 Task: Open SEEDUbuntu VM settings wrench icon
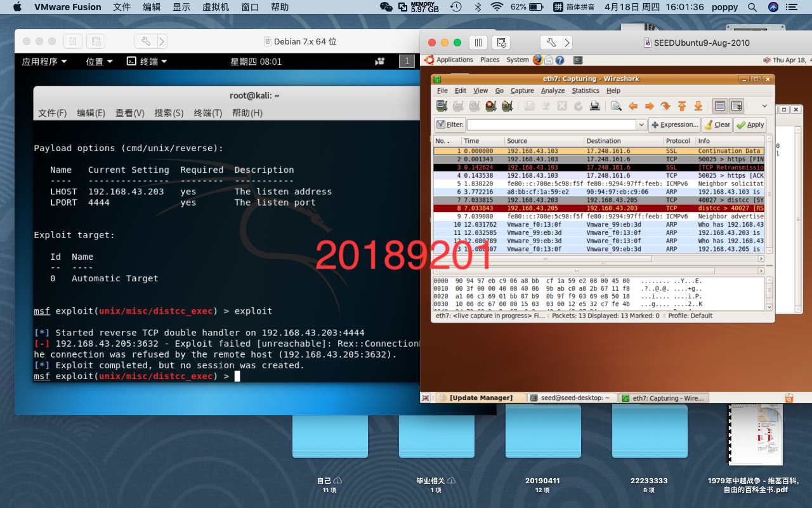click(x=551, y=43)
